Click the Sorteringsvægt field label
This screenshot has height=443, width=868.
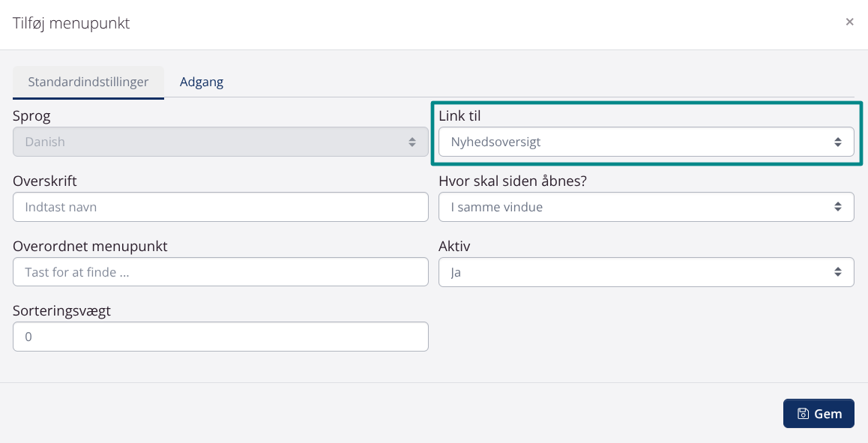click(x=61, y=310)
